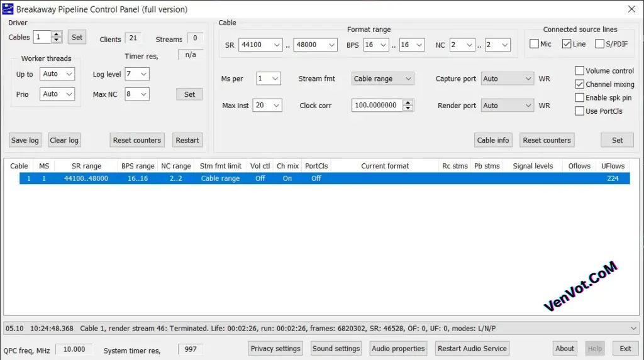Open the Stream fmt Cable range dropdown
The image size is (644, 360).
(382, 79)
